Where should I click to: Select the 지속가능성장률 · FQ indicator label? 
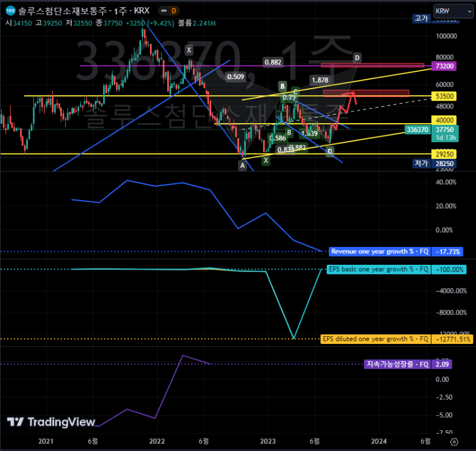(397, 364)
